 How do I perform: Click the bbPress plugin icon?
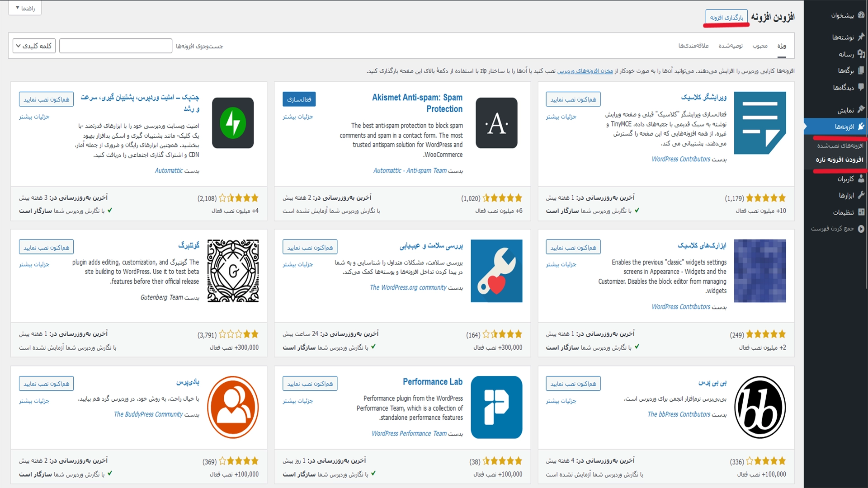760,407
